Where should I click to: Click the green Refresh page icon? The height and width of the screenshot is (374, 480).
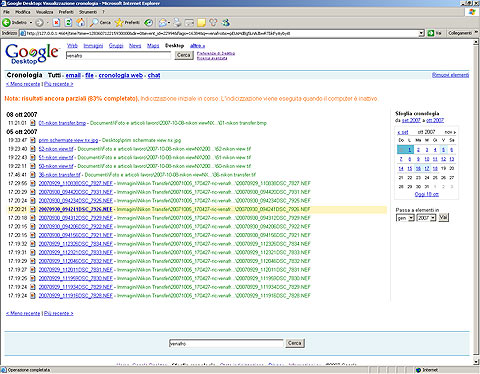(x=68, y=23)
